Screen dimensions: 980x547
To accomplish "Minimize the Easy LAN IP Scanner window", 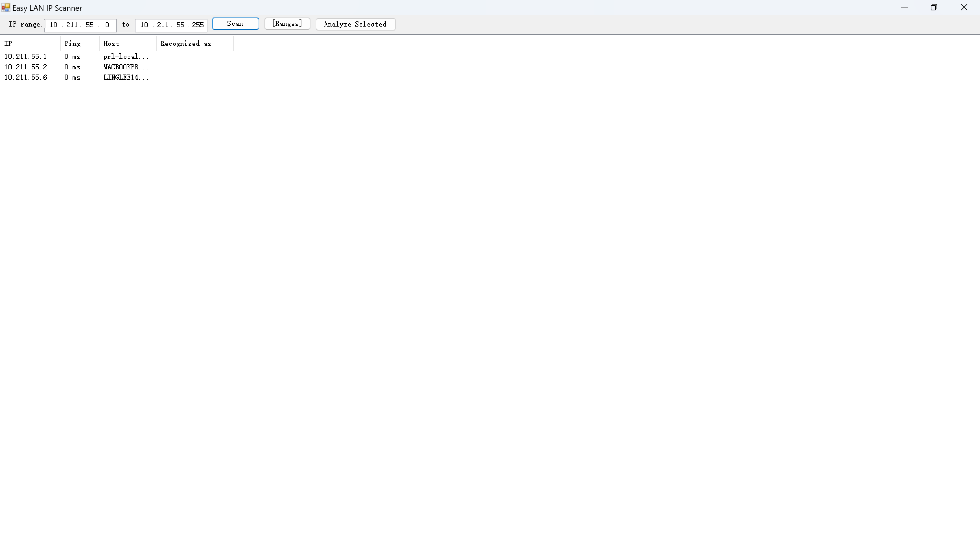I will 905,7.
